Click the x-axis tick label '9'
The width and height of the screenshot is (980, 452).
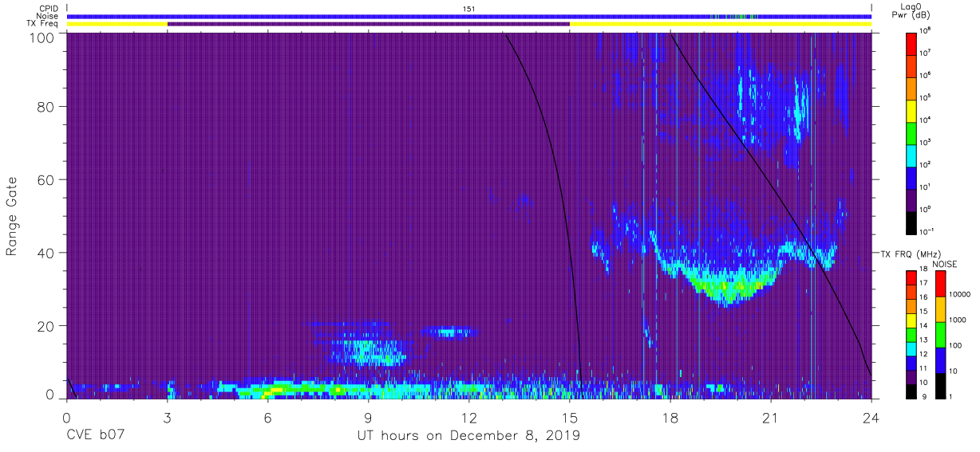[x=369, y=418]
